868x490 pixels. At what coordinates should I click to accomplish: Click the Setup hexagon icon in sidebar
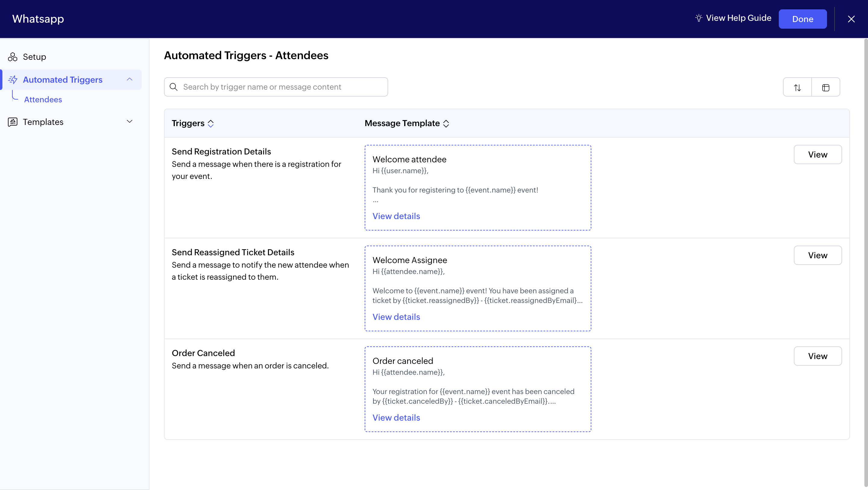[12, 57]
